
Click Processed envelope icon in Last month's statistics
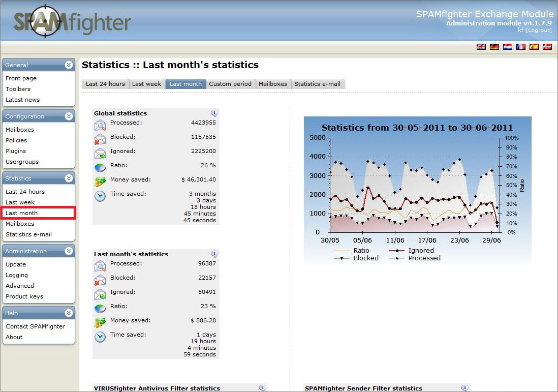pyautogui.click(x=100, y=266)
